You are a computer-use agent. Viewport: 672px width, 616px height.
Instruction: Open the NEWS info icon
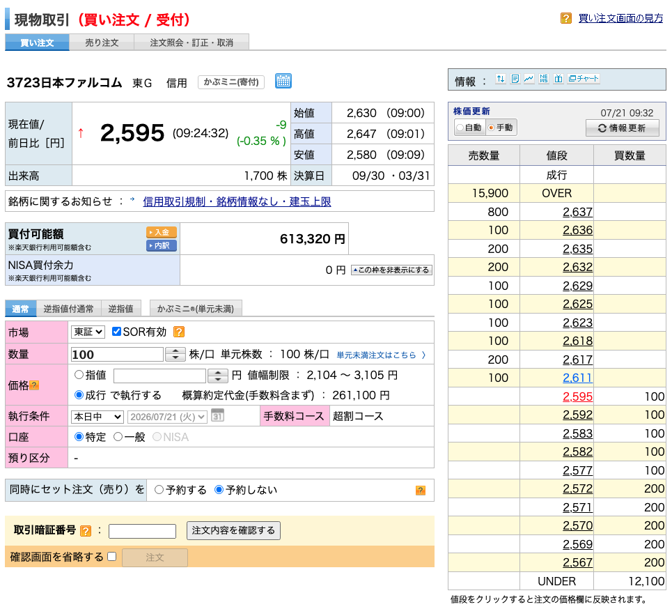click(544, 79)
